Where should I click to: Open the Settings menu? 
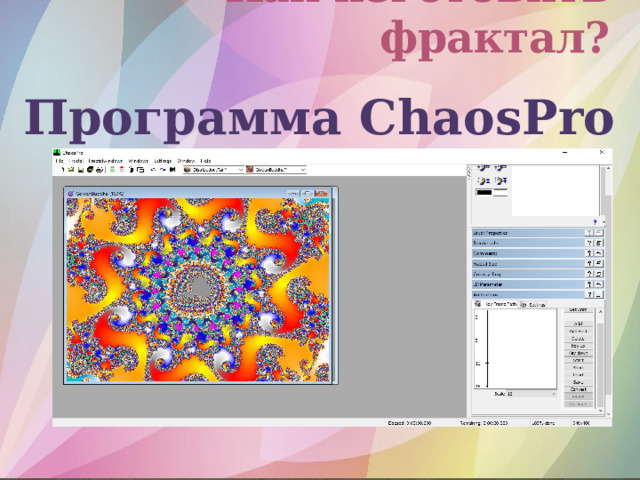(x=162, y=161)
